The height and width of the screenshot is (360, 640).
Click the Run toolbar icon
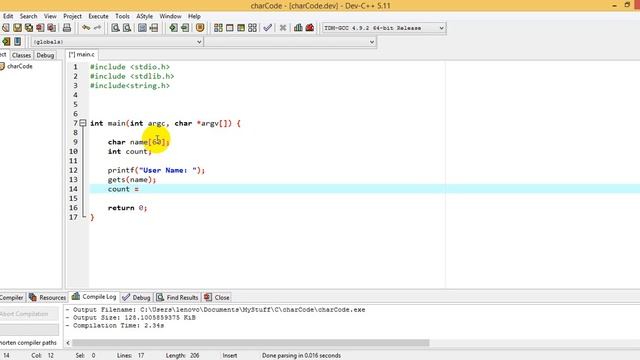coord(230,28)
